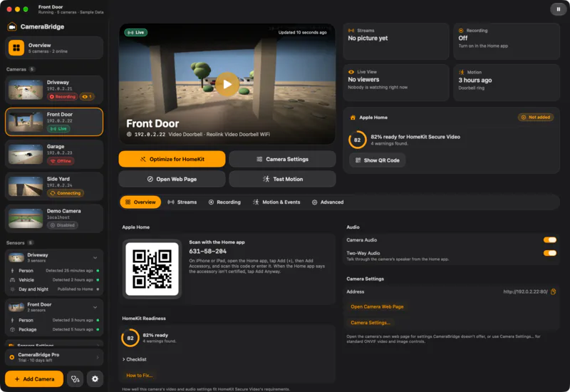Click the Add Camera button
Viewport: 570px width, 392px height.
[34, 379]
